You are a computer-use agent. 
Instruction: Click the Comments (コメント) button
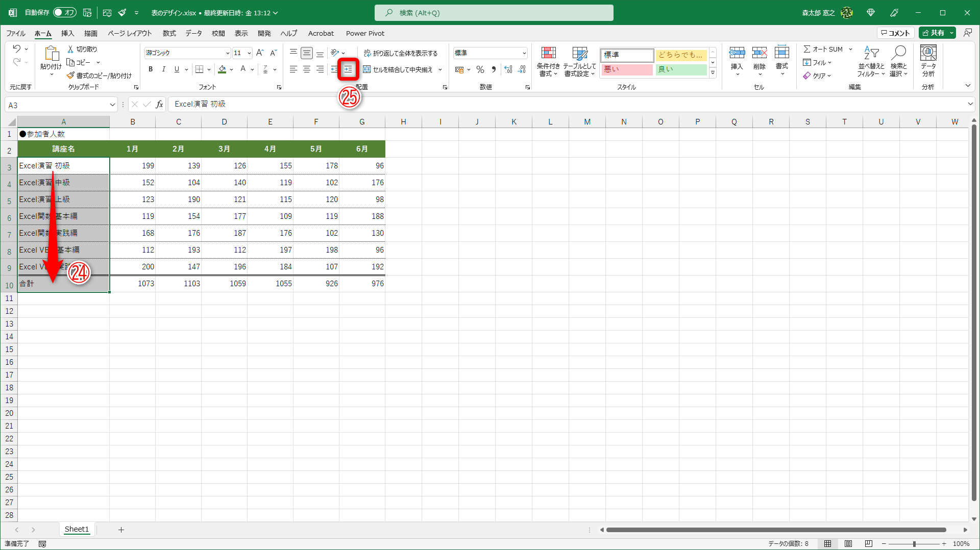point(895,33)
